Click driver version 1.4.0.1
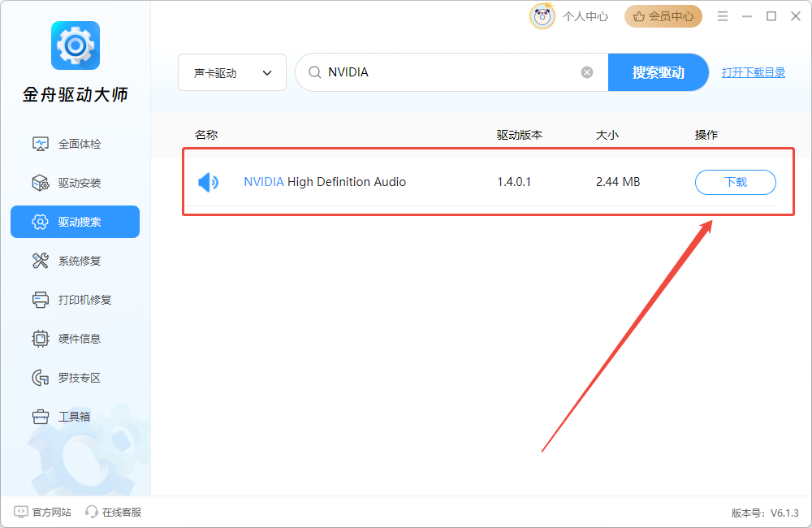The height and width of the screenshot is (528, 812). pyautogui.click(x=514, y=182)
